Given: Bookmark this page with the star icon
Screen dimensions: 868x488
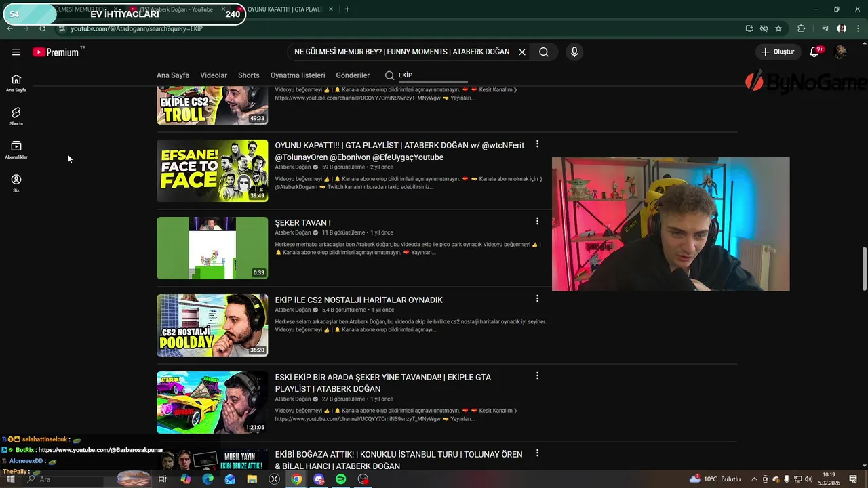Looking at the screenshot, I should [778, 28].
